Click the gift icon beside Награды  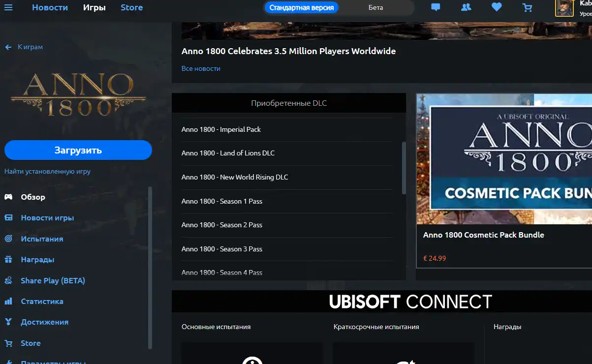click(8, 260)
